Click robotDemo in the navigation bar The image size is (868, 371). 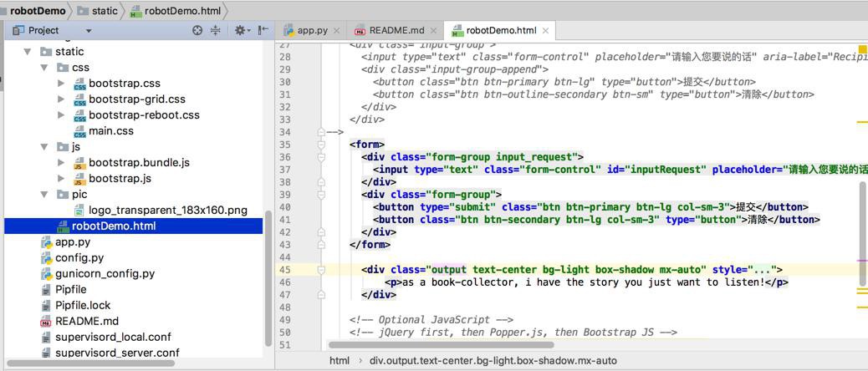[38, 11]
